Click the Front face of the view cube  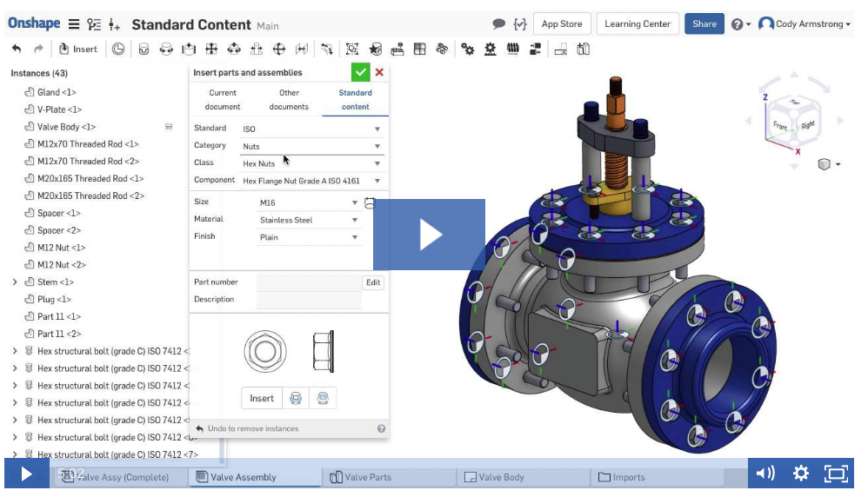(x=780, y=127)
